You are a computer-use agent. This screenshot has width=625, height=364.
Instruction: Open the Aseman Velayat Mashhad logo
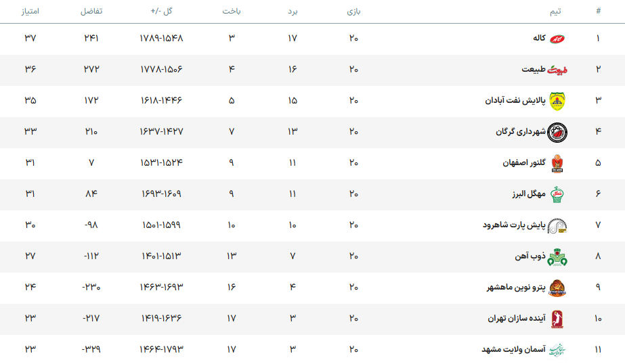[557, 350]
